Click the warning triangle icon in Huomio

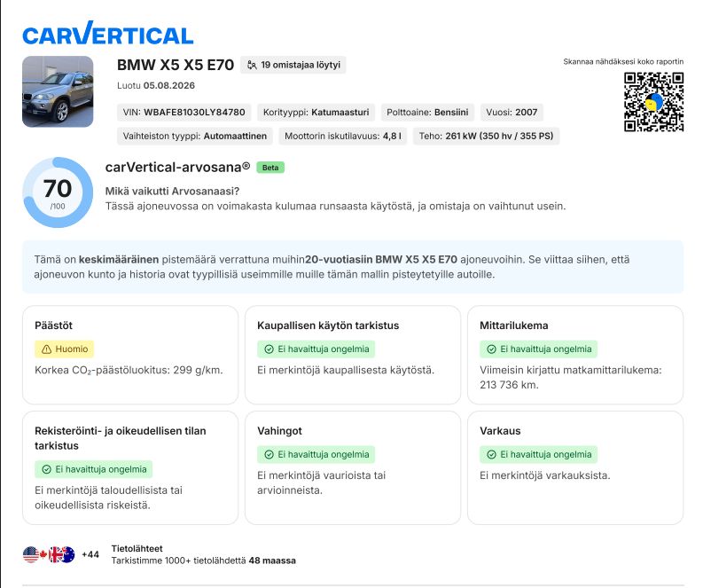[x=46, y=349]
